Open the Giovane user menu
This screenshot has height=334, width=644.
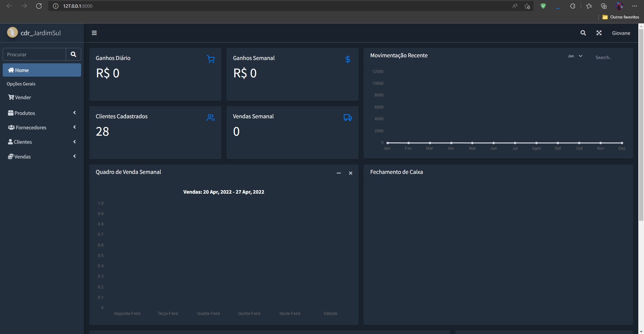pos(621,33)
